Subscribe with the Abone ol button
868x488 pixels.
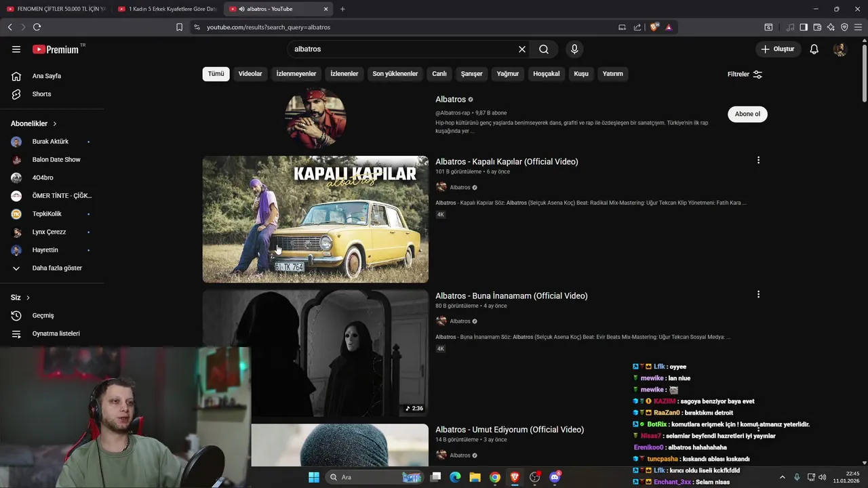747,114
